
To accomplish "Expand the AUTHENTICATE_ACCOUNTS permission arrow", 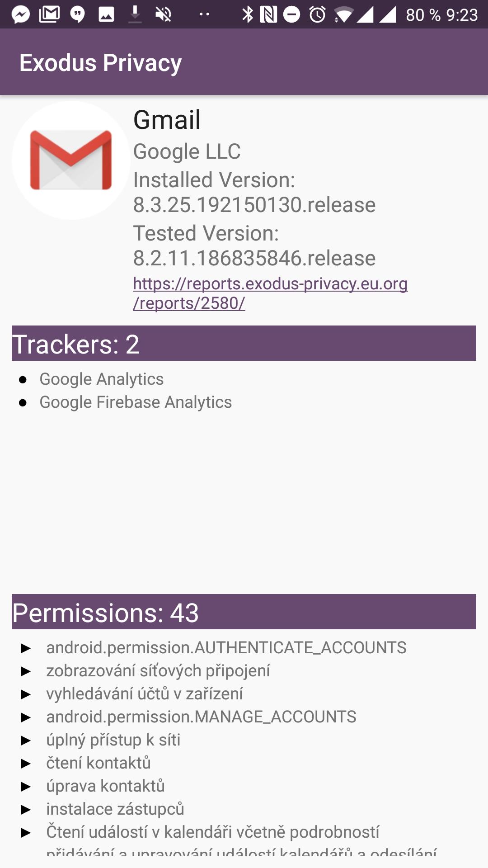I will coord(26,648).
